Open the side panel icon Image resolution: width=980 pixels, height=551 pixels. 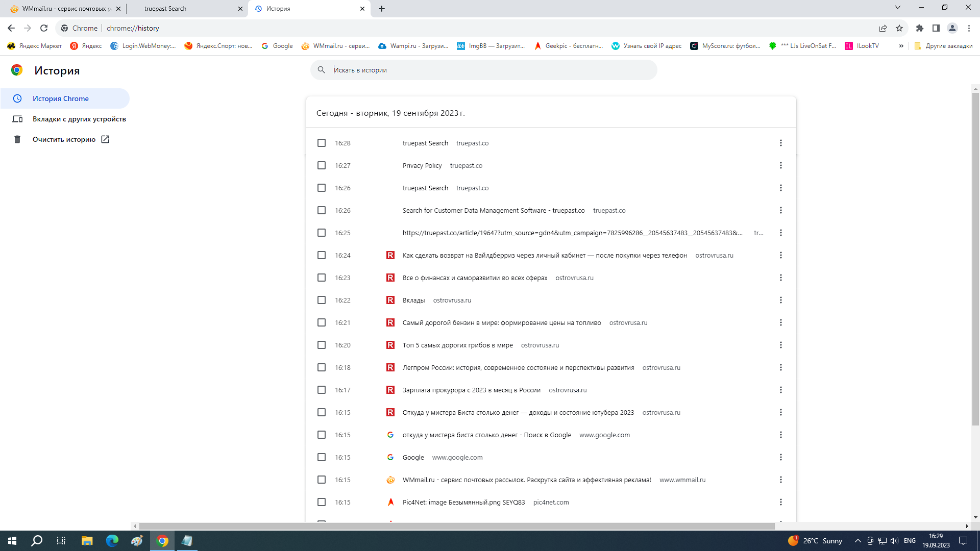tap(936, 28)
